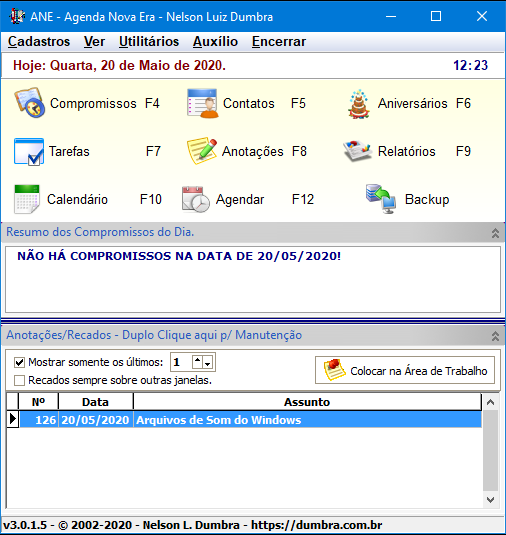Viewport: 506px width, 535px height.
Task: Open the Agendar schedule clock icon
Action: (196, 199)
